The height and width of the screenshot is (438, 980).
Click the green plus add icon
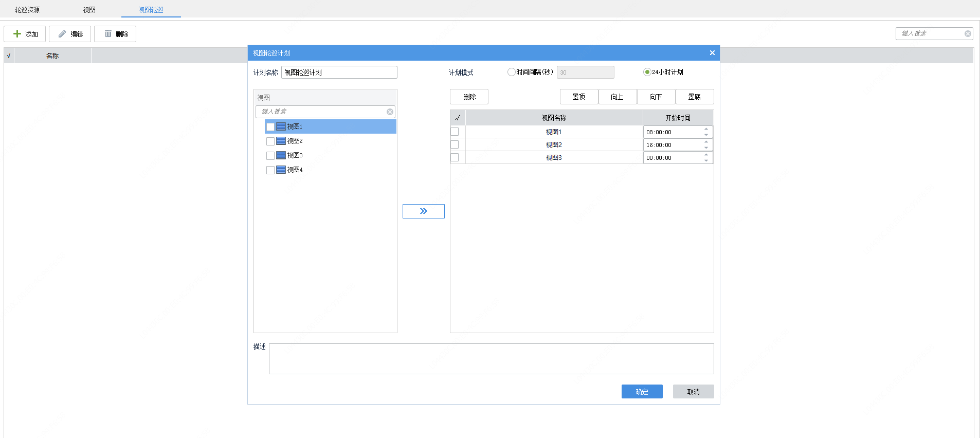17,34
